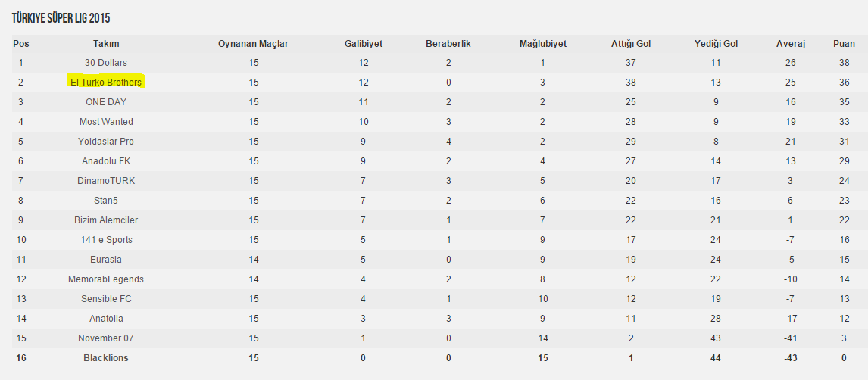Viewport: 868px width, 380px height.
Task: Click the Averaj column header
Action: click(791, 44)
